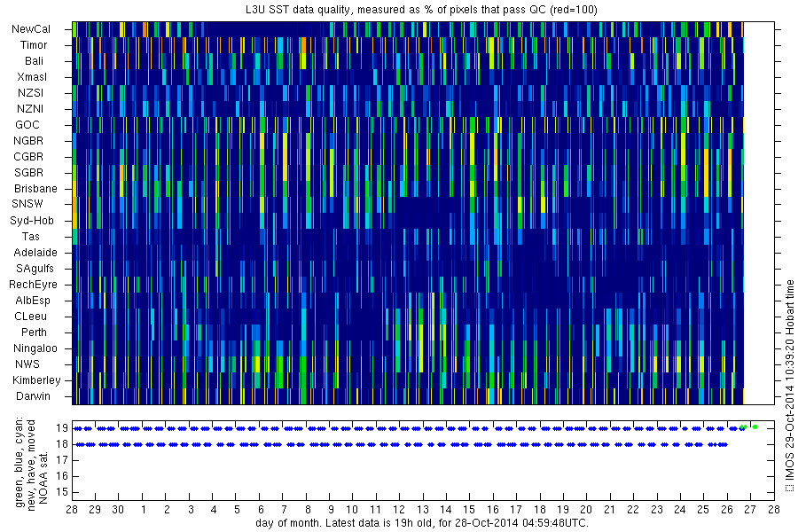Screen dimensions: 798x532
Task: Click day 16 on the bottom axis
Action: click(x=493, y=510)
